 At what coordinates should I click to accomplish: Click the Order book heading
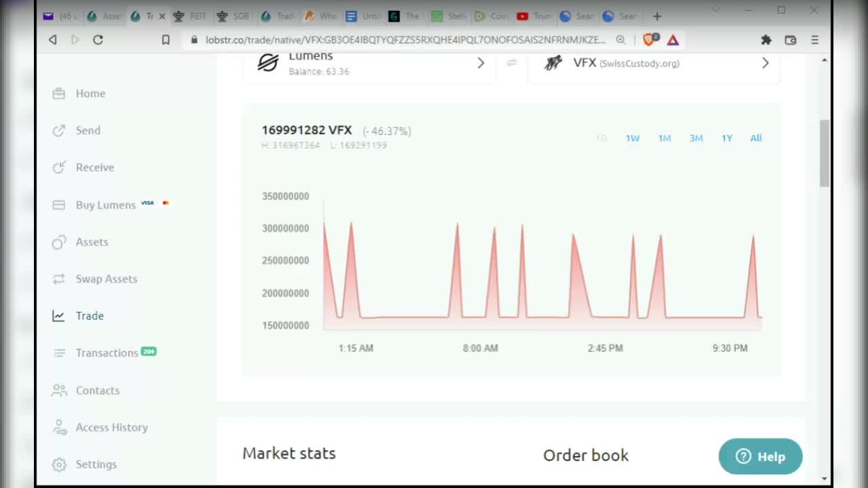click(x=586, y=455)
